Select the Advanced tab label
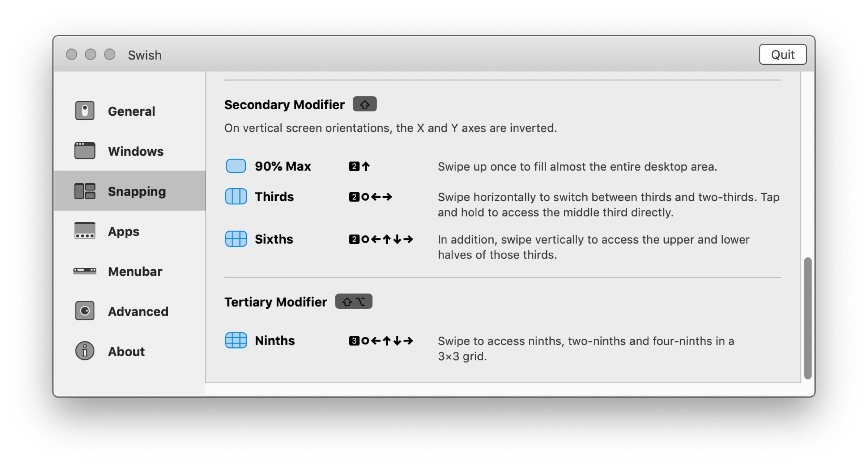 138,311
